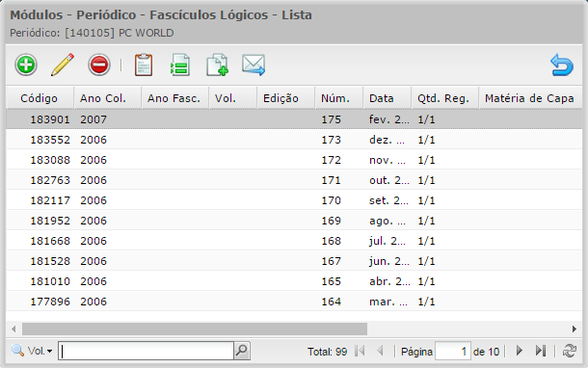Click the envelope send email icon
Screen dimensions: 588x368
point(254,65)
